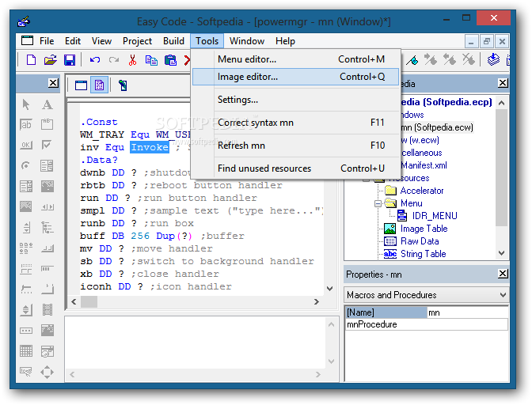Click the Redo toolbar icon
Image resolution: width=532 pixels, height=405 pixels.
coord(114,60)
